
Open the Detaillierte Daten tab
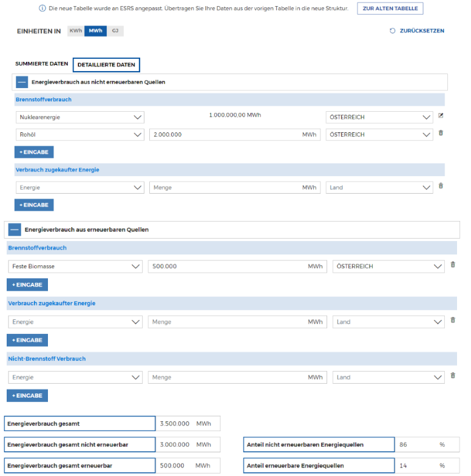pyautogui.click(x=106, y=64)
